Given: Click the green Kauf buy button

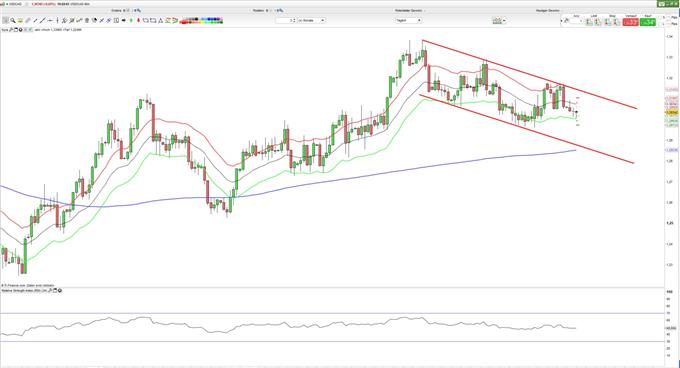Looking at the screenshot, I should click(648, 22).
